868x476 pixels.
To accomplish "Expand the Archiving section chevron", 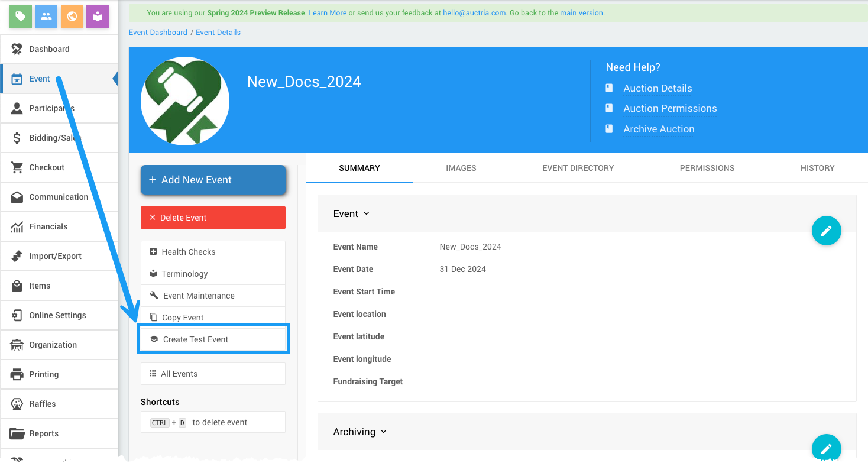I will [383, 432].
